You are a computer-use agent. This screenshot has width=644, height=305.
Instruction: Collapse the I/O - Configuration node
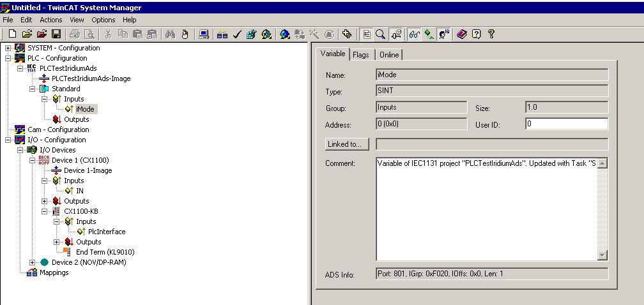(x=8, y=140)
